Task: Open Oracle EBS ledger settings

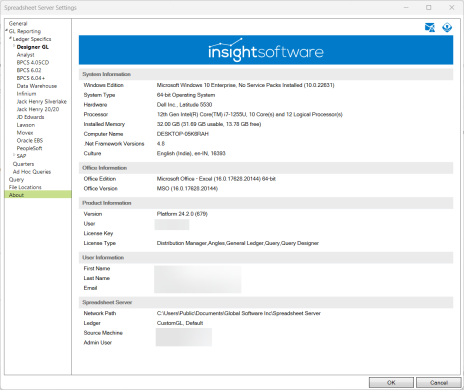Action: (30, 140)
